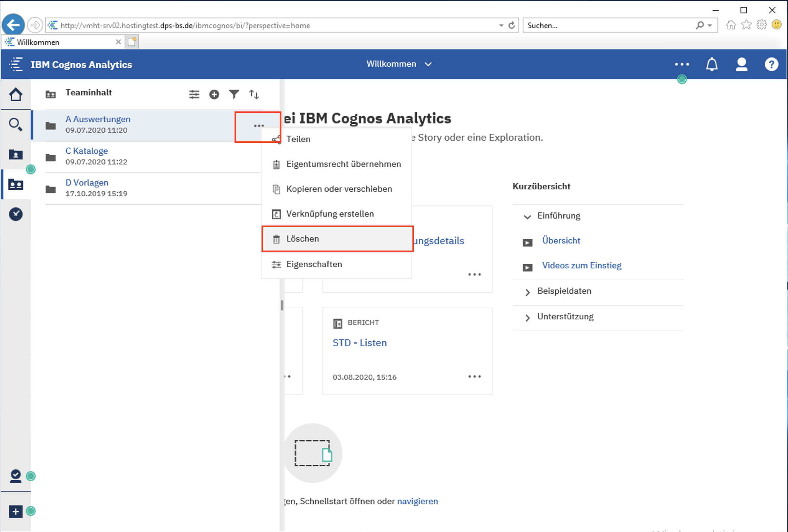This screenshot has width=788, height=532.
Task: Add new item with Teaminhalt plus icon
Action: click(214, 94)
